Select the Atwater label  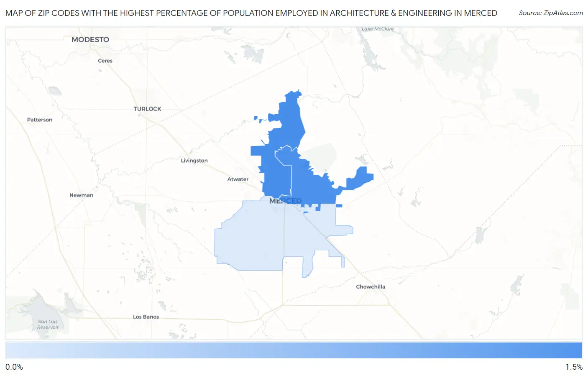point(238,179)
